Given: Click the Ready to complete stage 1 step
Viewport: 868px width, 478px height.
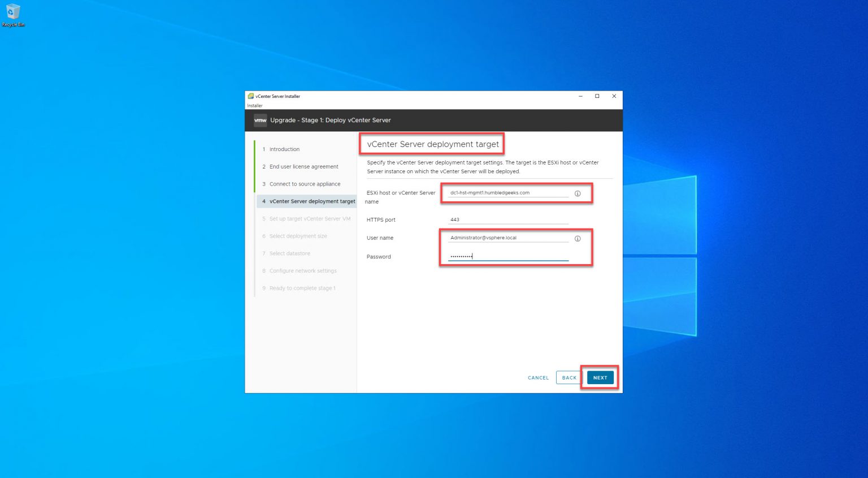Looking at the screenshot, I should [302, 288].
